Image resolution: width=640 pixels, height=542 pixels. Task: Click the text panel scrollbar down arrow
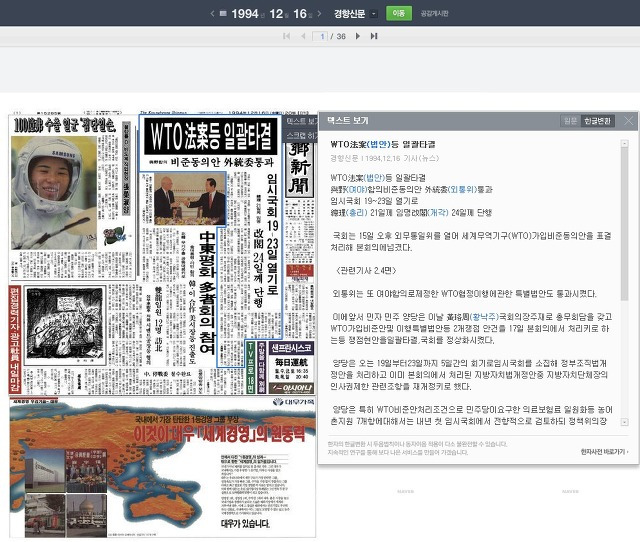tap(624, 422)
